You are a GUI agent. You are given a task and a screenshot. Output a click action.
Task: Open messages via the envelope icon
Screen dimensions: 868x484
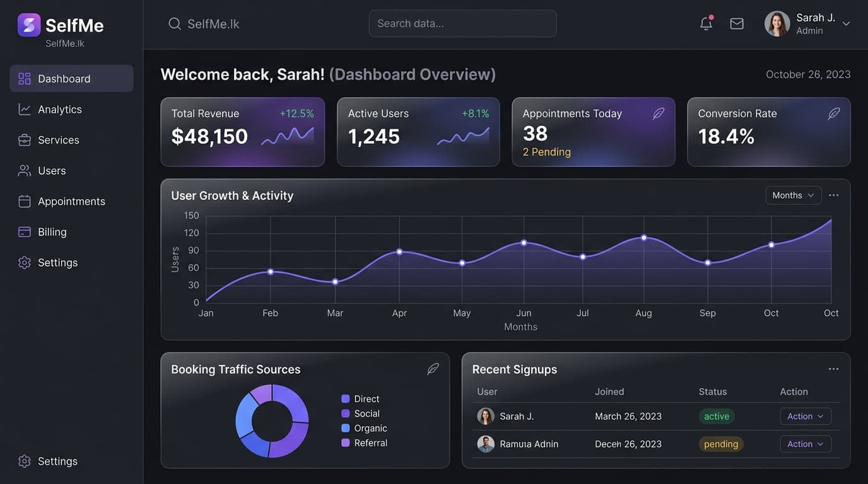pyautogui.click(x=737, y=24)
